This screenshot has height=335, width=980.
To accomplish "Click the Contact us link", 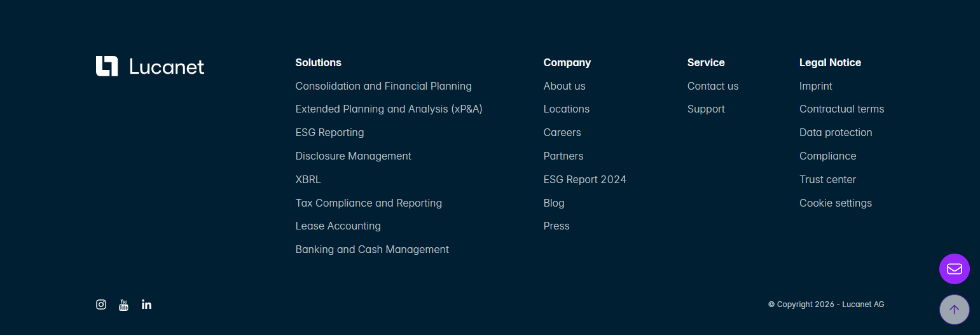I will 712,86.
